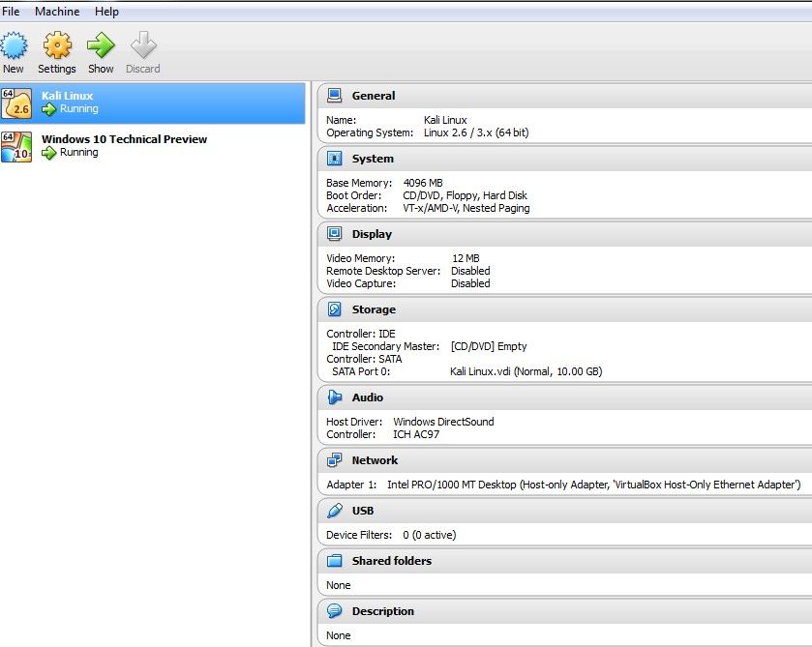Click the Shared folders section folder icon

point(335,561)
